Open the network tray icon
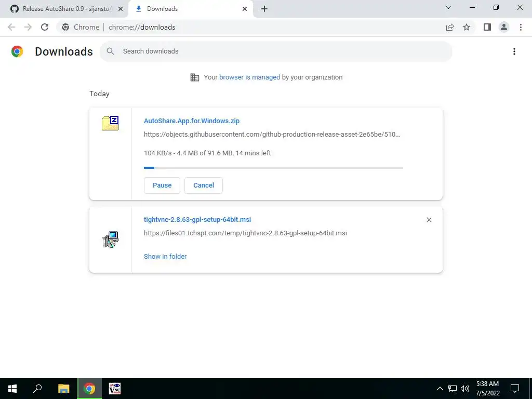Image resolution: width=532 pixels, height=399 pixels. (453, 389)
